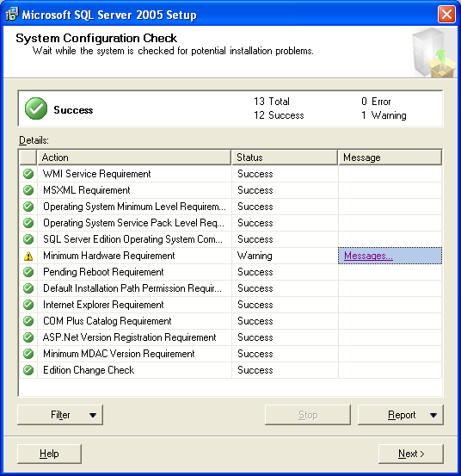Click the status icon of MSXML Requirement row
461x476 pixels.
coord(28,190)
